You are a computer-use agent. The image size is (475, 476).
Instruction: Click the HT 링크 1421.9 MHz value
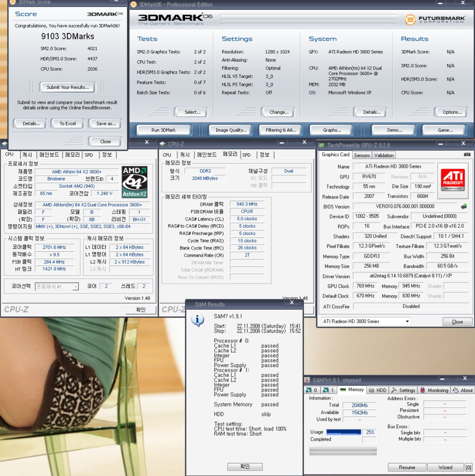click(54, 269)
